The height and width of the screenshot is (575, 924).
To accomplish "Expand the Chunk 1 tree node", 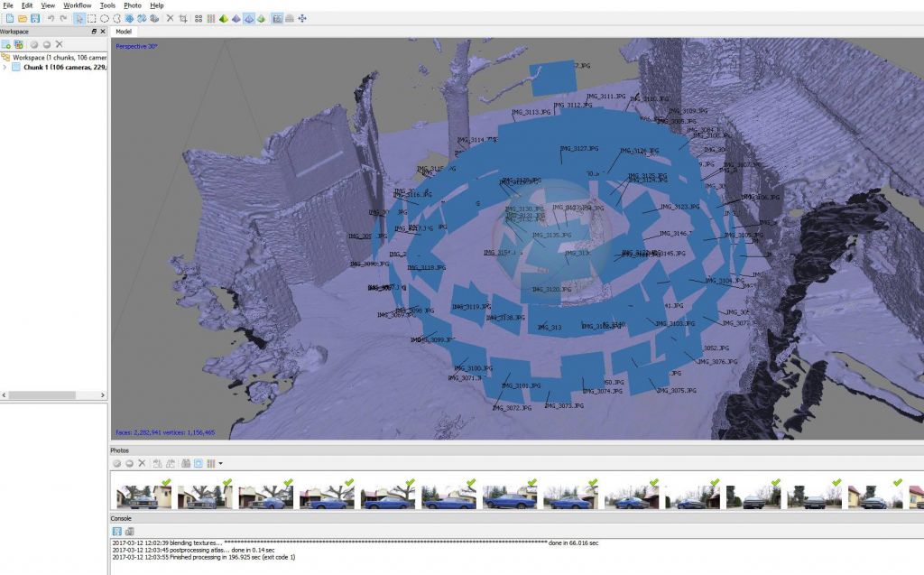I will tap(5, 67).
